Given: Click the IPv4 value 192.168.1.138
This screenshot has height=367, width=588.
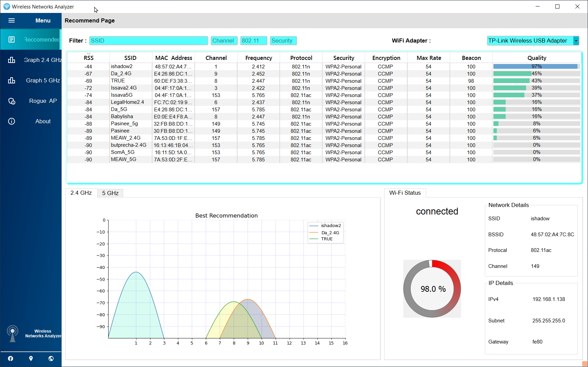Looking at the screenshot, I should tap(549, 299).
